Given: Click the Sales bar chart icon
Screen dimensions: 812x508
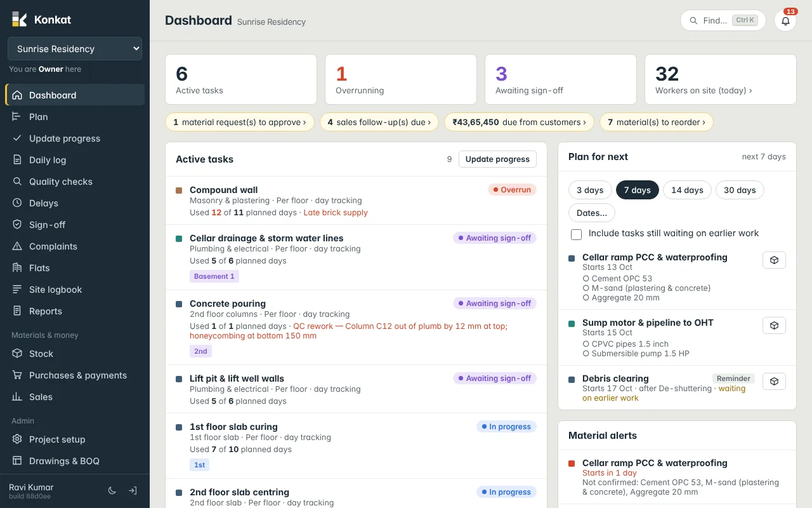Looking at the screenshot, I should click(17, 397).
